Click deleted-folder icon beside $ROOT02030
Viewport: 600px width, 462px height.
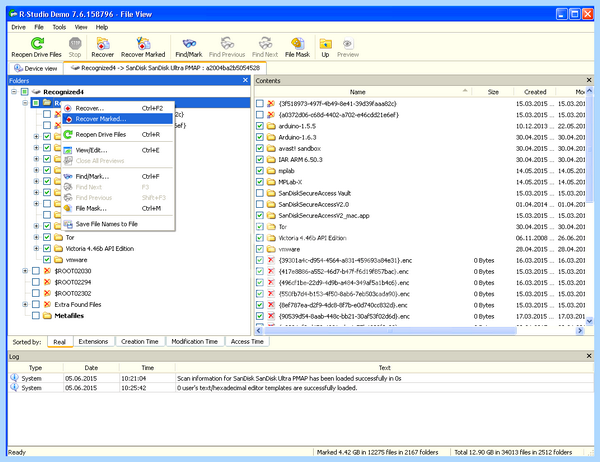[x=47, y=271]
